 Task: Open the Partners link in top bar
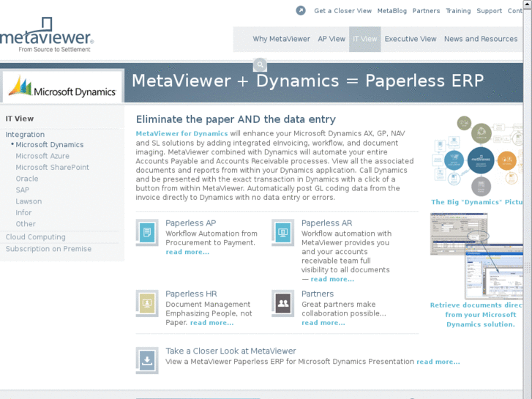coord(426,11)
